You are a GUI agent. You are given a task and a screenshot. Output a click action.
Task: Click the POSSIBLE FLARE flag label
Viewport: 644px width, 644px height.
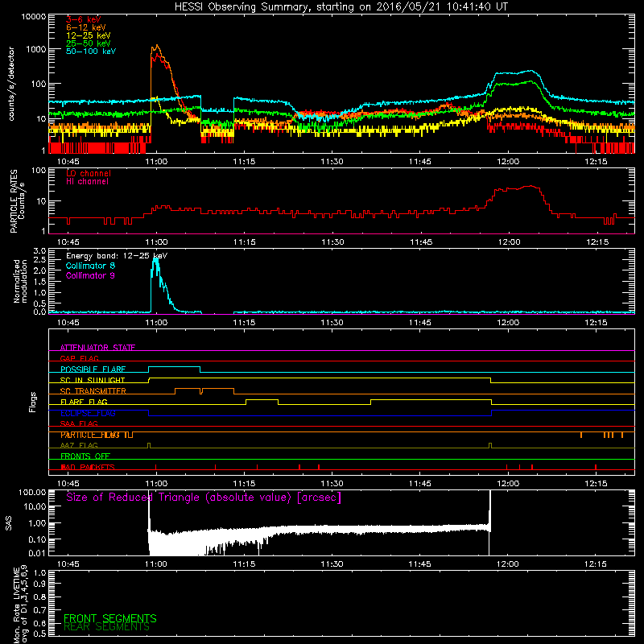point(93,369)
